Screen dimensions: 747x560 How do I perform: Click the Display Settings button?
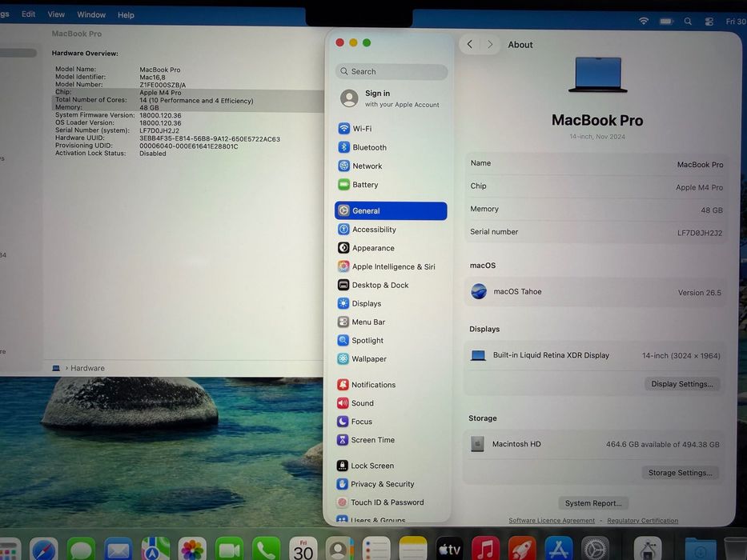click(681, 384)
